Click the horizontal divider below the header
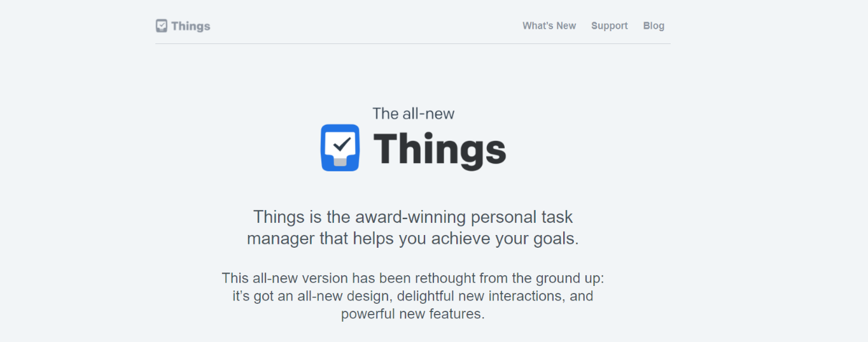868x342 pixels. (412, 44)
